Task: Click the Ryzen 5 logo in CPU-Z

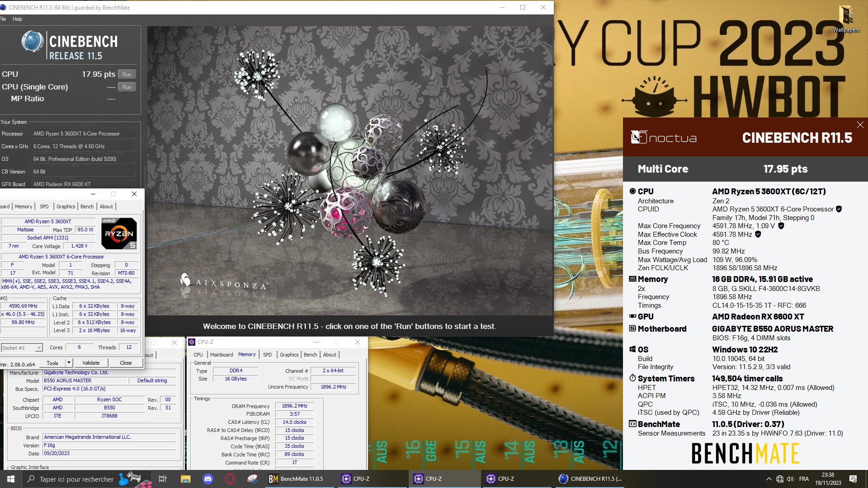Action: 119,233
